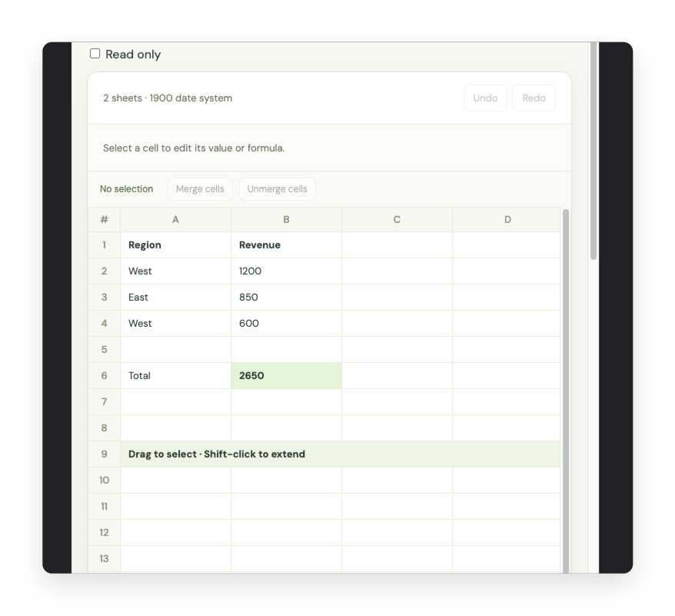
Task: Select row 1 header
Action: click(105, 245)
